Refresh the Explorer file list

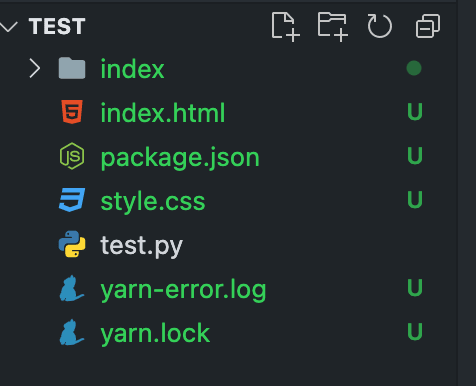(x=380, y=26)
